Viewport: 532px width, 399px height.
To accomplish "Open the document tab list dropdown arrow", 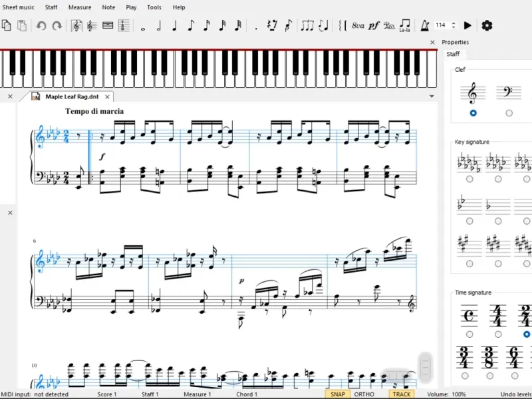I will point(432,96).
